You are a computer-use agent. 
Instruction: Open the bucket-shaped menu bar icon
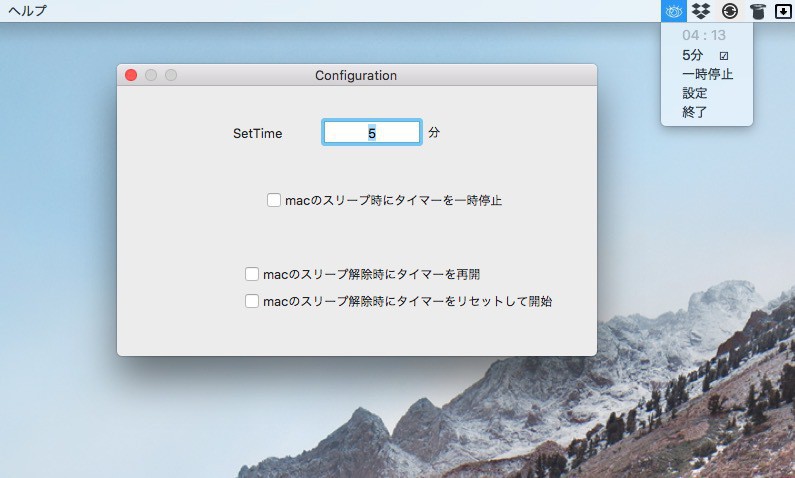757,11
